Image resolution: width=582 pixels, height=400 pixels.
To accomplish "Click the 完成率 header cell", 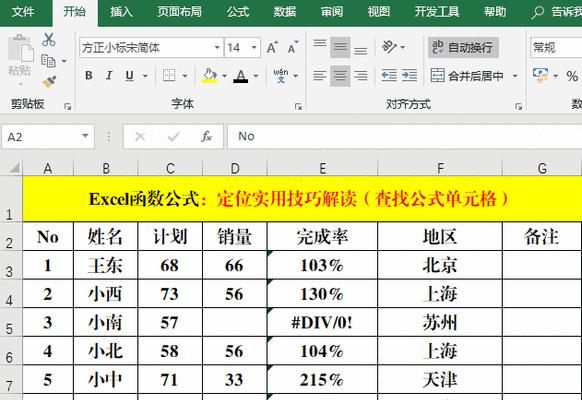I will tap(322, 236).
